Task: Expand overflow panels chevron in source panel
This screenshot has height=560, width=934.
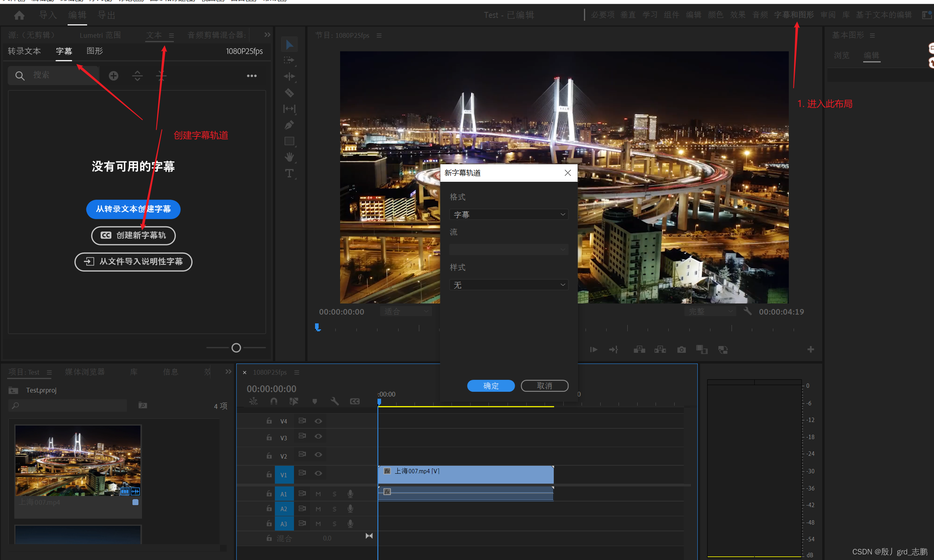Action: tap(267, 35)
